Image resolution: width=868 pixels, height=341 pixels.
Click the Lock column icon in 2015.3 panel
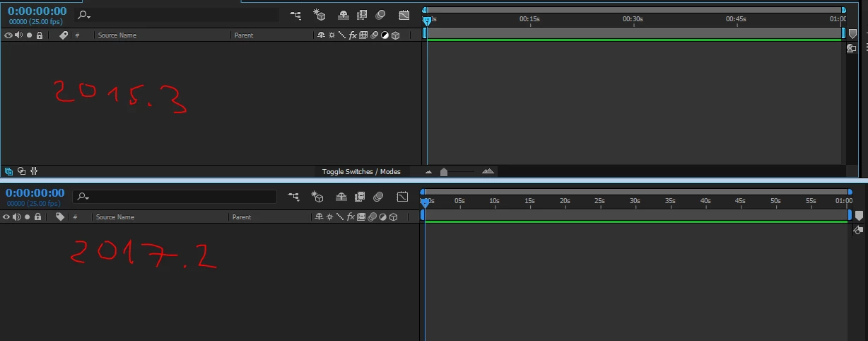(39, 35)
